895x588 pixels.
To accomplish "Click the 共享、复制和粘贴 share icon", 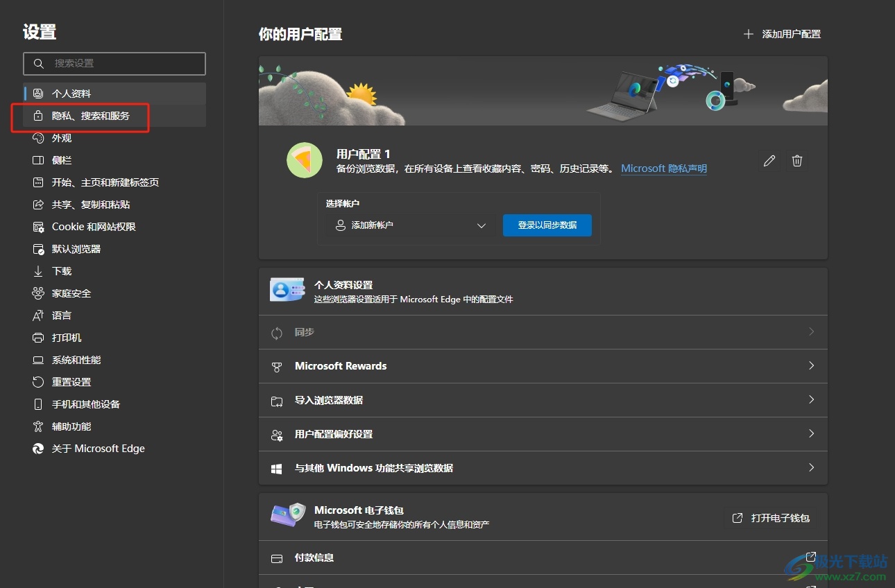I will (x=38, y=205).
